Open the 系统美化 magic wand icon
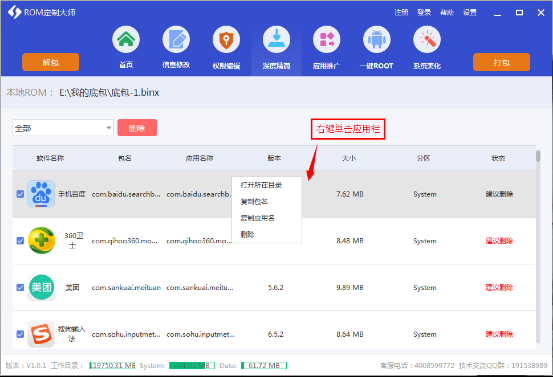The width and height of the screenshot is (553, 377). click(x=427, y=39)
